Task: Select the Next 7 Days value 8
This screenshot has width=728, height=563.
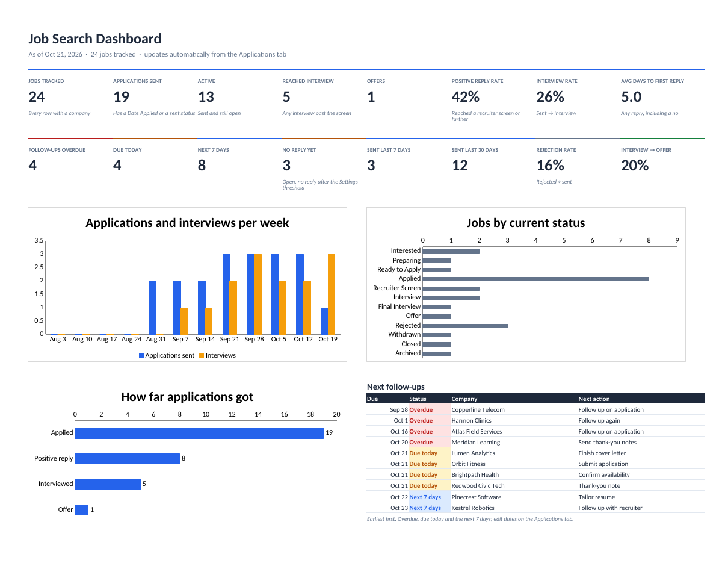Action: pos(202,166)
